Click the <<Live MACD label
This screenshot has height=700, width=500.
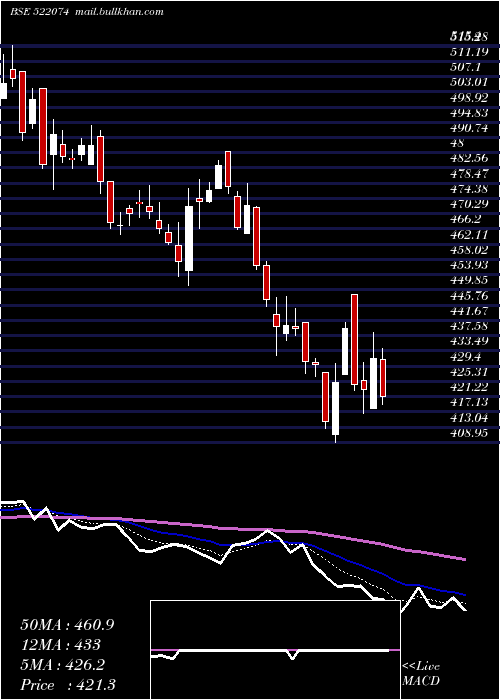click(x=421, y=673)
